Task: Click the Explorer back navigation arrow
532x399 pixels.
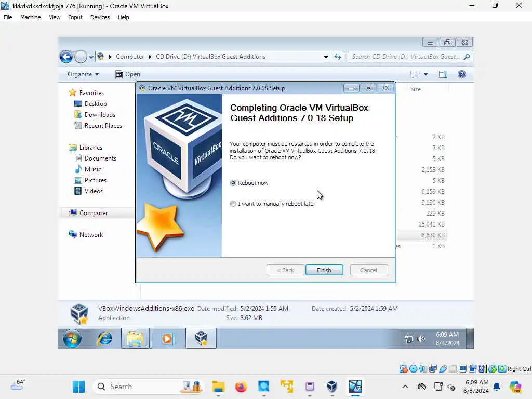Action: (x=66, y=57)
